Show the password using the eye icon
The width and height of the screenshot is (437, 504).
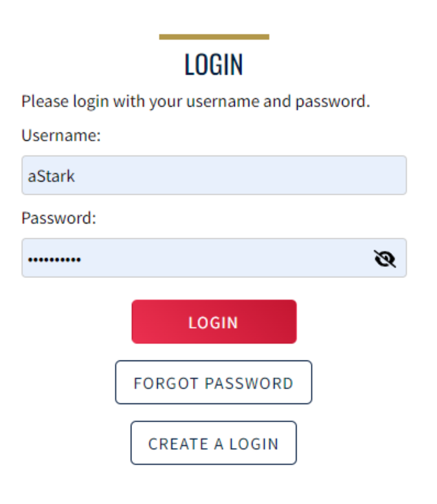point(384,259)
